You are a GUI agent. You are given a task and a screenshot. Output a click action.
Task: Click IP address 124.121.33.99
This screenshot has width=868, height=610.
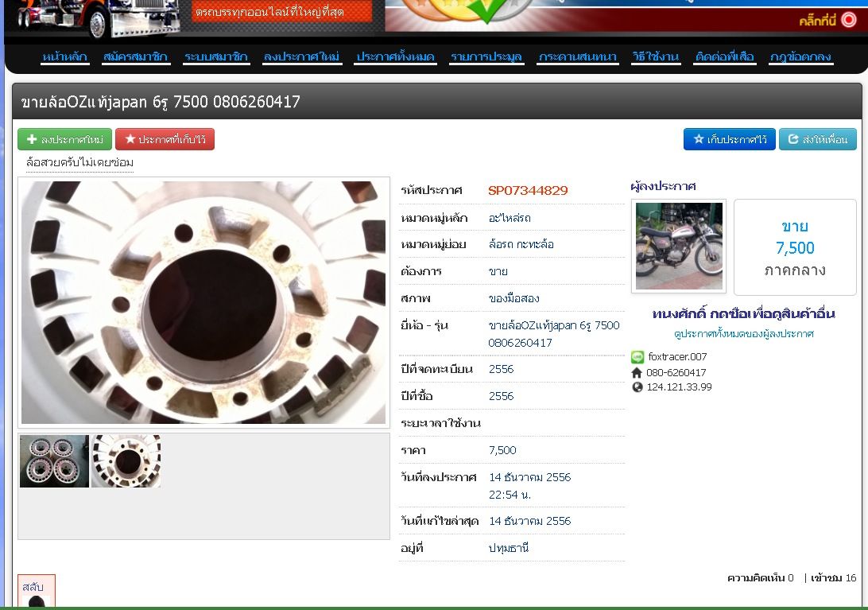point(680,387)
